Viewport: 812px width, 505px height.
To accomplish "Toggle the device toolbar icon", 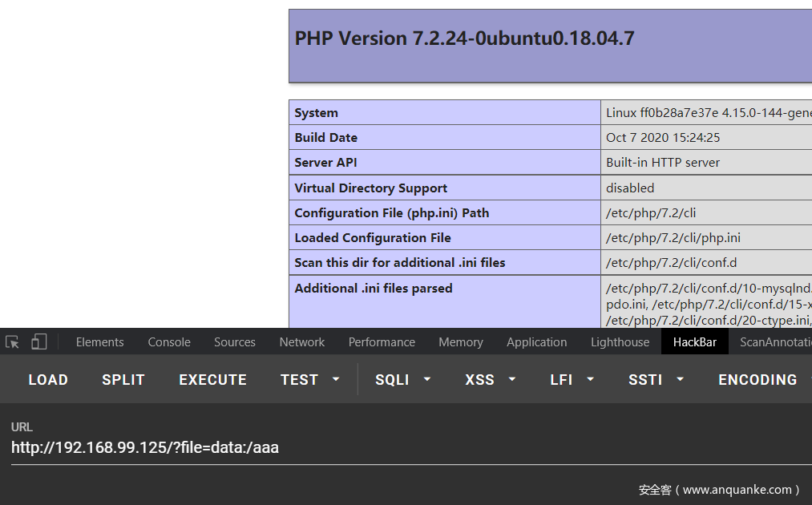I will pyautogui.click(x=39, y=342).
